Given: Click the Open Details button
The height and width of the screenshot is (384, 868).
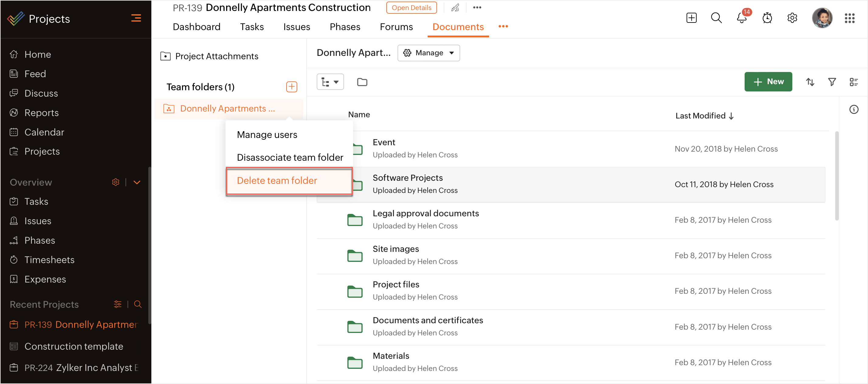Looking at the screenshot, I should point(411,7).
